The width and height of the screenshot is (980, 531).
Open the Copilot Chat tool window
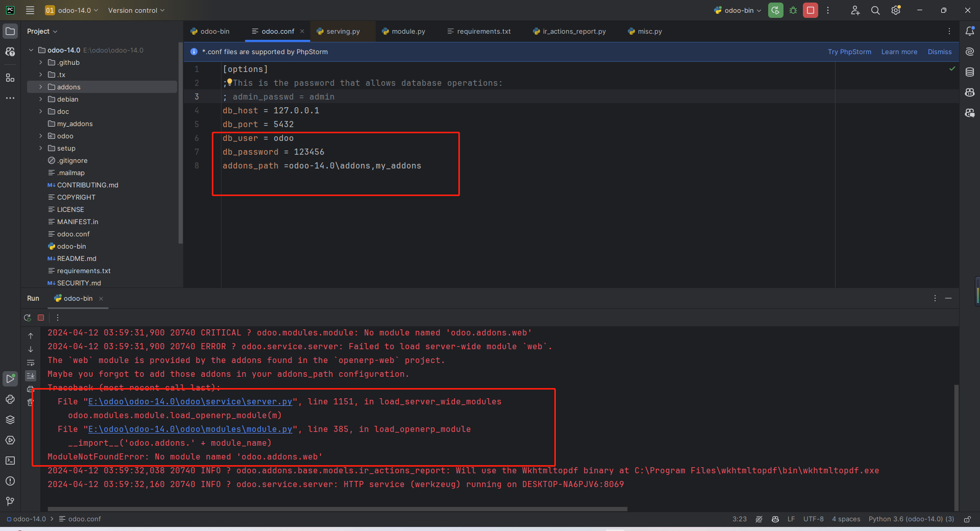pos(970,113)
